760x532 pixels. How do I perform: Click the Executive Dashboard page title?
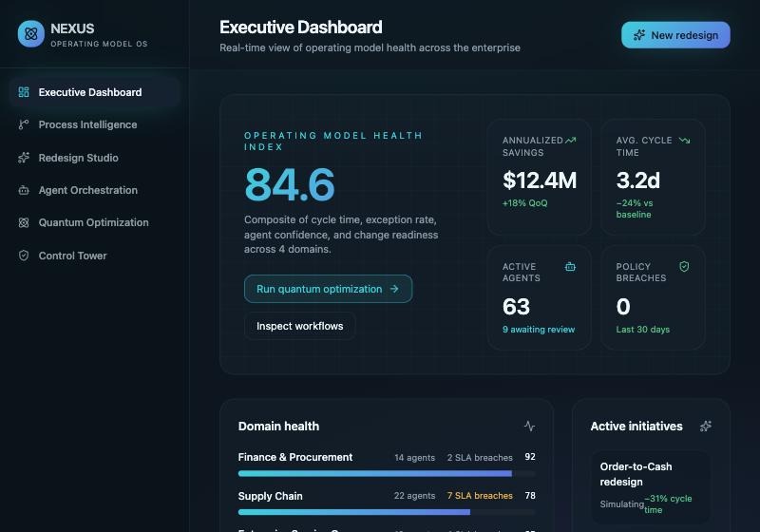tap(300, 28)
